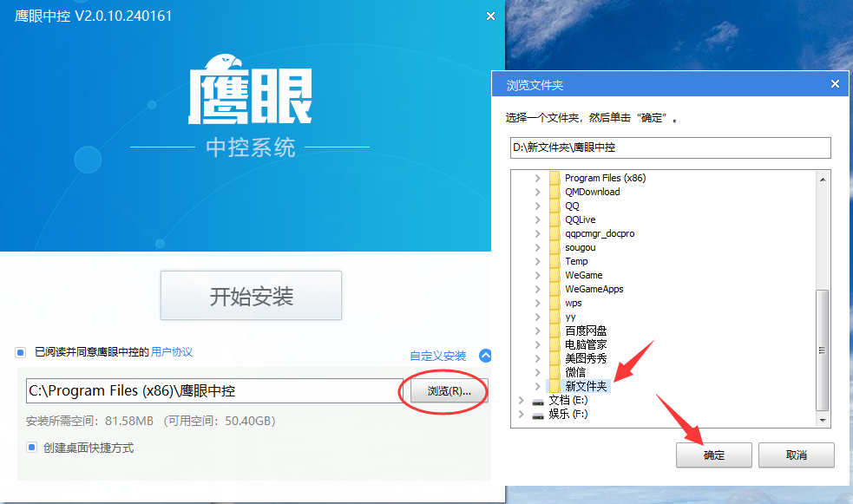The height and width of the screenshot is (504, 853).
Task: Select the 百度网盘 folder icon
Action: [554, 331]
